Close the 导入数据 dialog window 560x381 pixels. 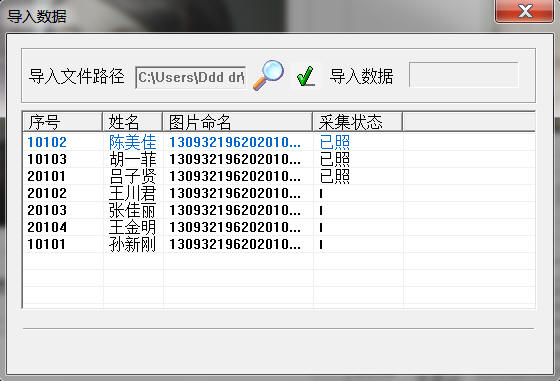coord(524,11)
